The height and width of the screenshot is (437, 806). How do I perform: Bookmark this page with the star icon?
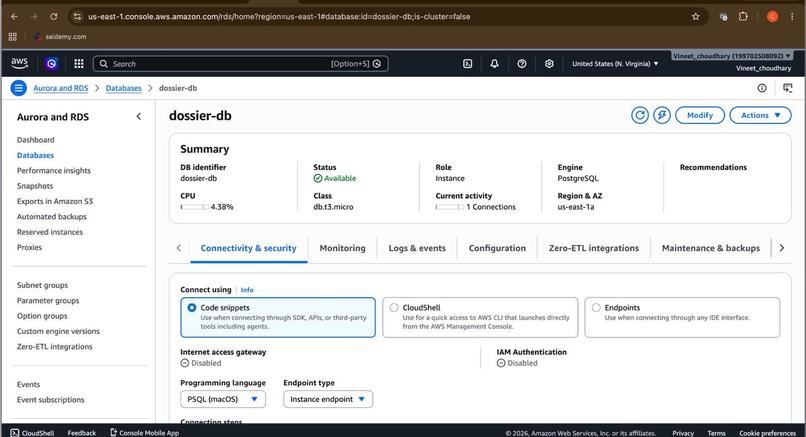click(x=695, y=16)
